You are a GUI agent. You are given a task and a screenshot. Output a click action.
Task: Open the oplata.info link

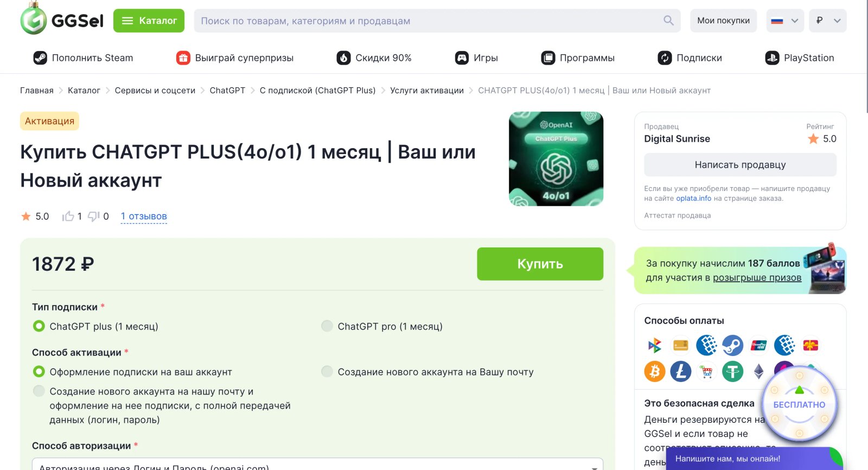[693, 199]
